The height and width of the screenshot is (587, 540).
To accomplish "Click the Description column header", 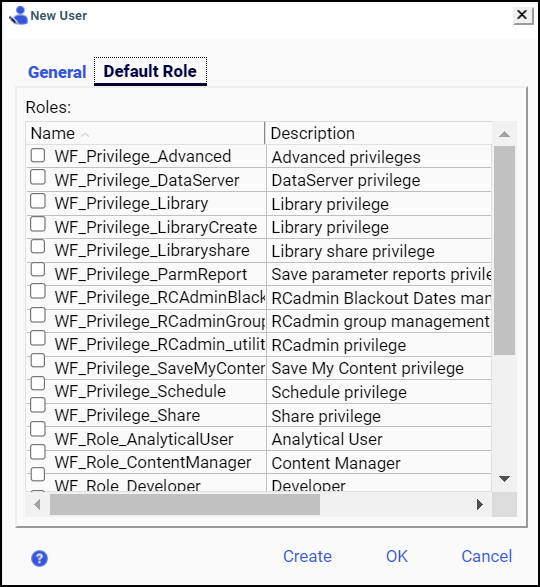I will click(x=378, y=133).
